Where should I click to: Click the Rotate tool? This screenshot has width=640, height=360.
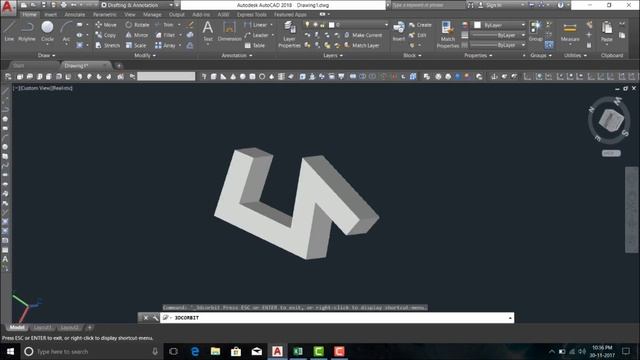137,25
